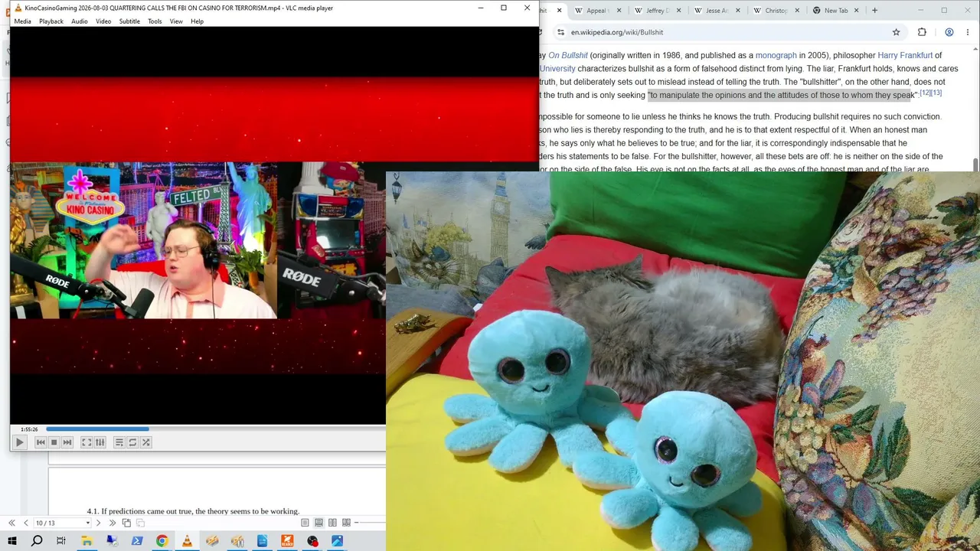
Task: Select continuous facing pages view layout
Action: click(x=346, y=523)
